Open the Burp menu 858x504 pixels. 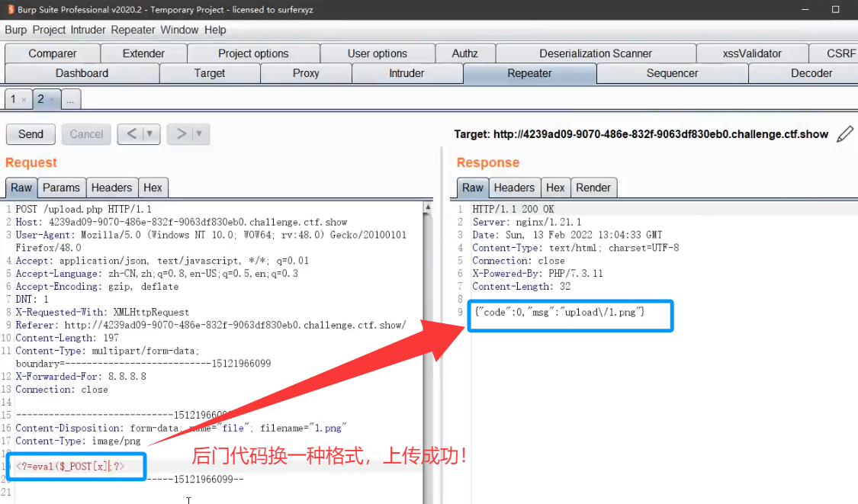(16, 30)
